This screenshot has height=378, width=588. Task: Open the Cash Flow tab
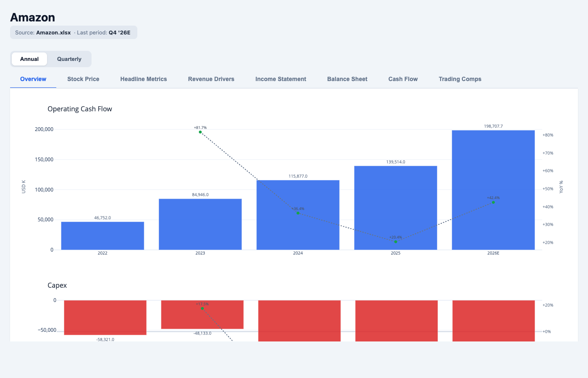403,79
